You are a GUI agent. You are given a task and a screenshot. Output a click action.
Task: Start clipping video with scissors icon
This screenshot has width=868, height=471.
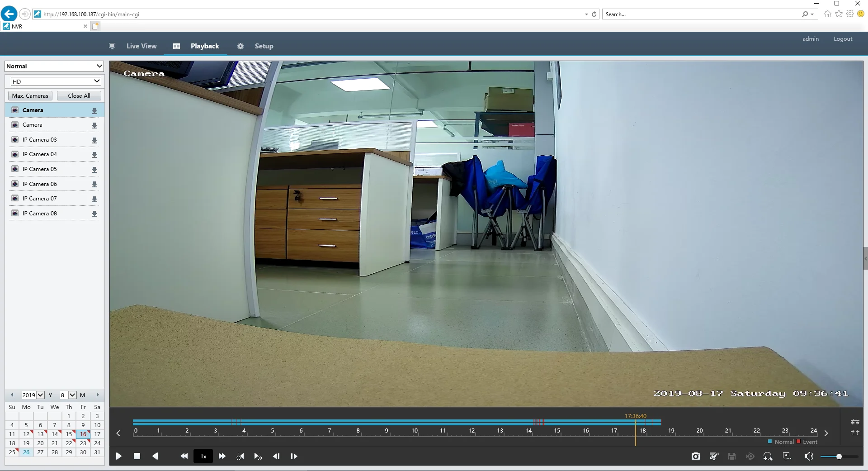tap(714, 456)
